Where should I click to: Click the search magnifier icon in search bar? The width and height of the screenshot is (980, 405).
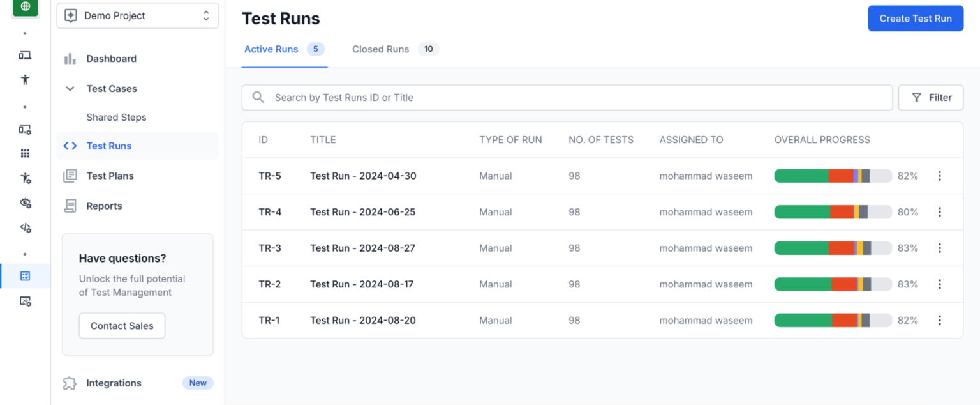click(258, 97)
